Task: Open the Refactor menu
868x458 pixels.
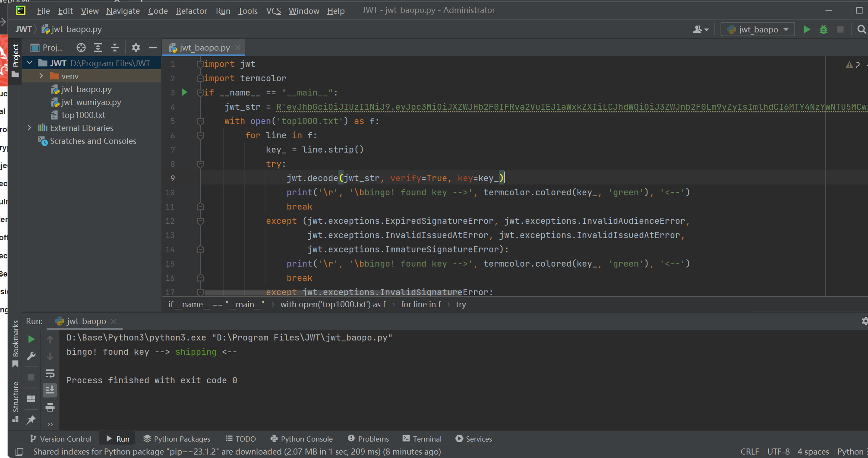Action: tap(191, 11)
